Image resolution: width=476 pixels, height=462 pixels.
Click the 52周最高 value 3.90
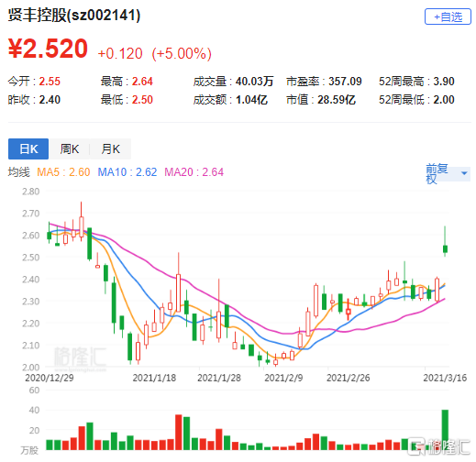[444, 82]
